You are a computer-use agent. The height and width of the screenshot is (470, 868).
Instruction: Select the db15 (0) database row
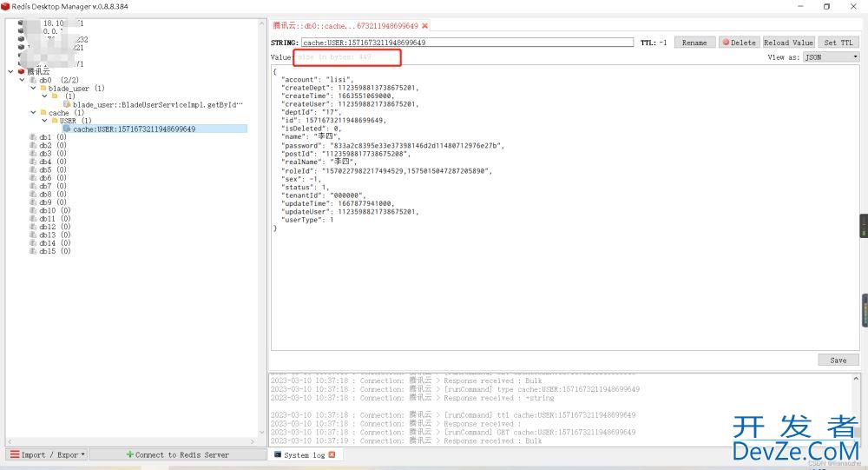[54, 251]
